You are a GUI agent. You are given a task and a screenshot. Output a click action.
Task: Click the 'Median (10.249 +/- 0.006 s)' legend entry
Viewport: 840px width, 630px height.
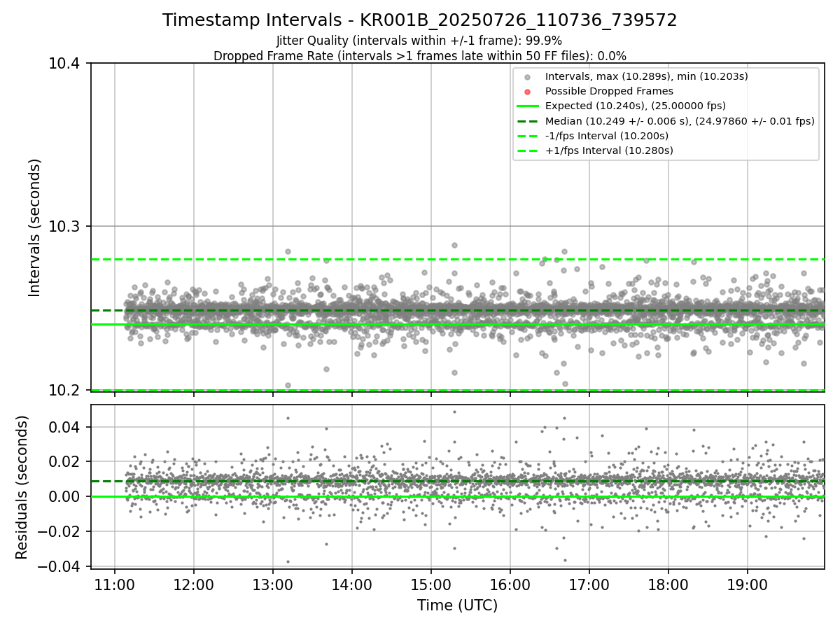[680, 121]
